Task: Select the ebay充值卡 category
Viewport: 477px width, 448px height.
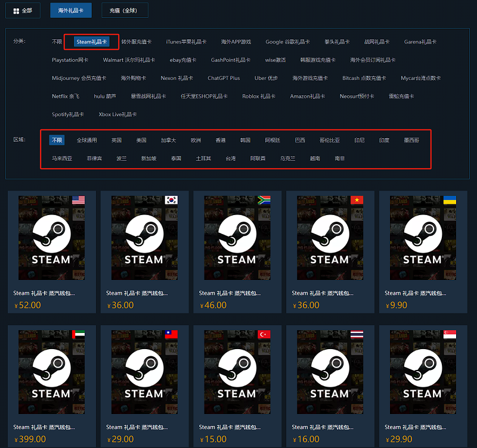Action: pyautogui.click(x=183, y=60)
